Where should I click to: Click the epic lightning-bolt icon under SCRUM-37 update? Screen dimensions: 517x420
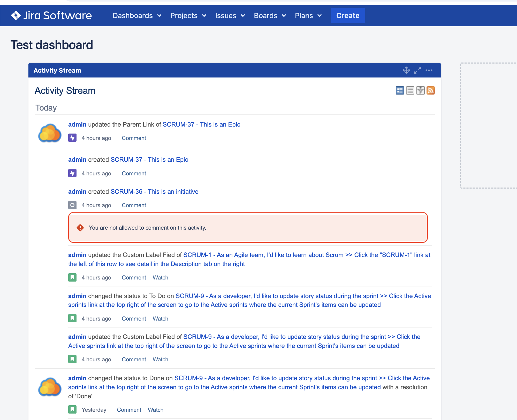(72, 138)
